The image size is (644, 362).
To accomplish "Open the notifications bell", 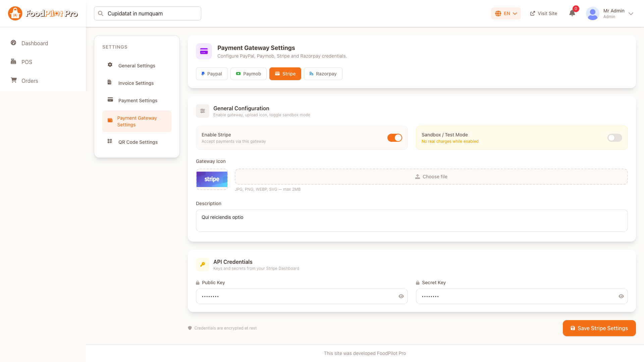I will coord(572,13).
